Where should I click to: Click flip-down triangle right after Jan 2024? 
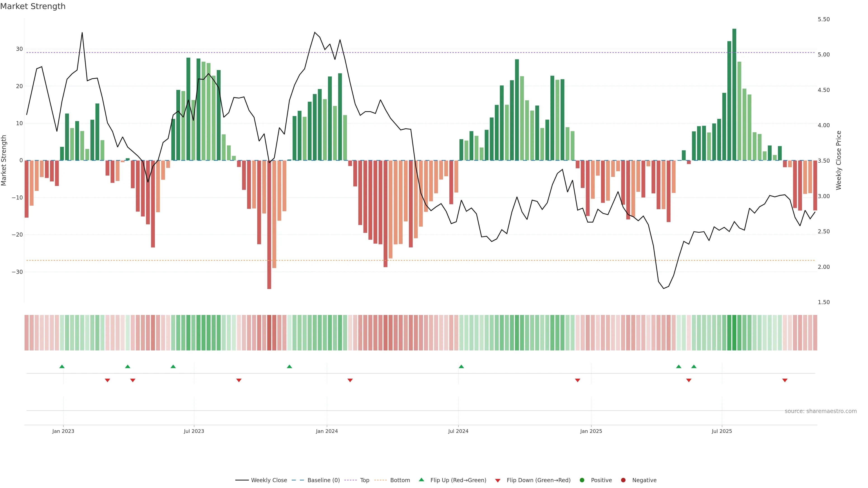point(350,380)
